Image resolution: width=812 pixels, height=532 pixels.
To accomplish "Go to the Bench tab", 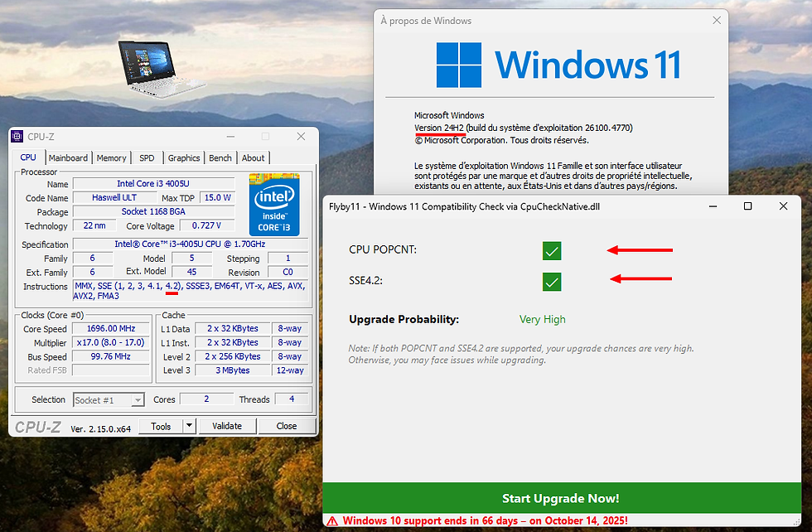I will coord(220,158).
